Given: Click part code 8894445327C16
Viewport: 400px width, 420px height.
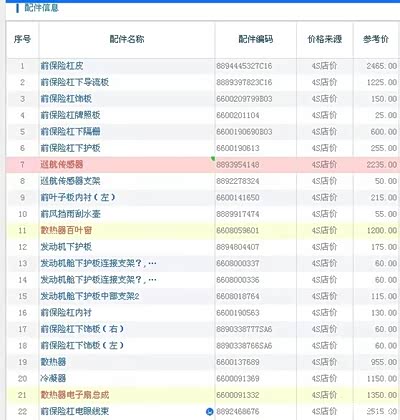Looking at the screenshot, I should pos(244,66).
